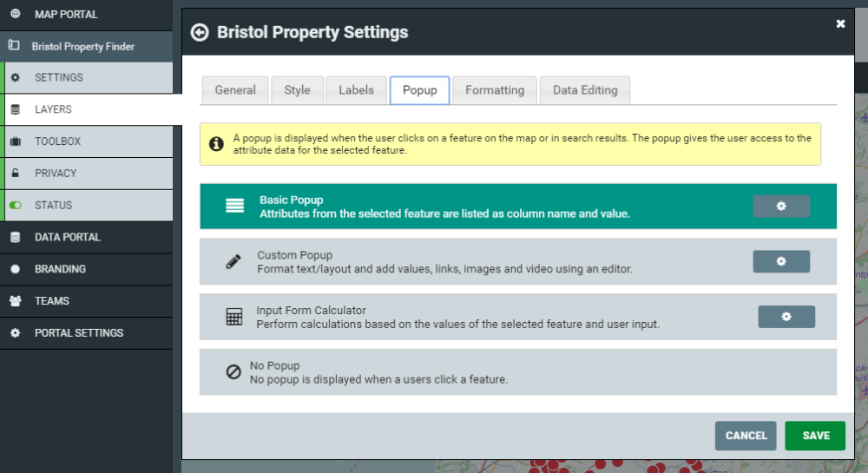Toggle the green Status switch

pyautogui.click(x=16, y=205)
